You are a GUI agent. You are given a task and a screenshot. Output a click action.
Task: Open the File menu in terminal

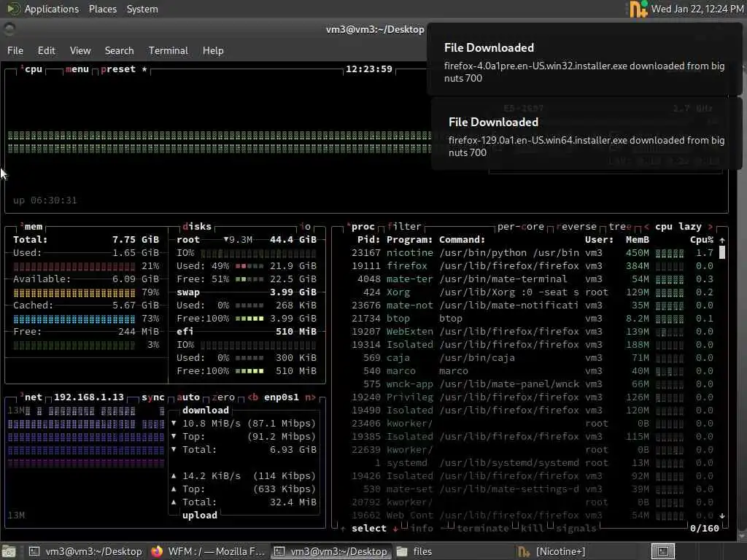pos(15,50)
